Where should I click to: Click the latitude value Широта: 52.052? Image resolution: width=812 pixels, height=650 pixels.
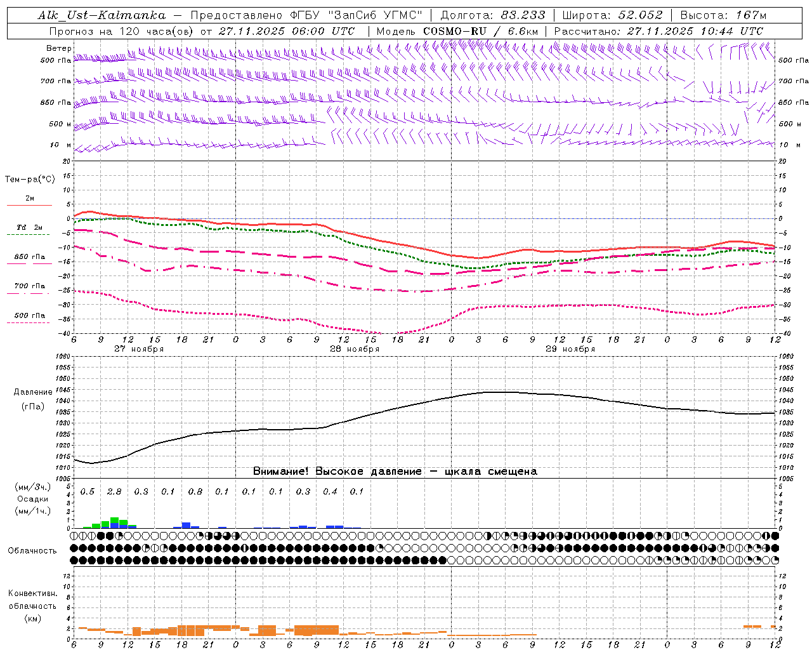[x=612, y=15]
